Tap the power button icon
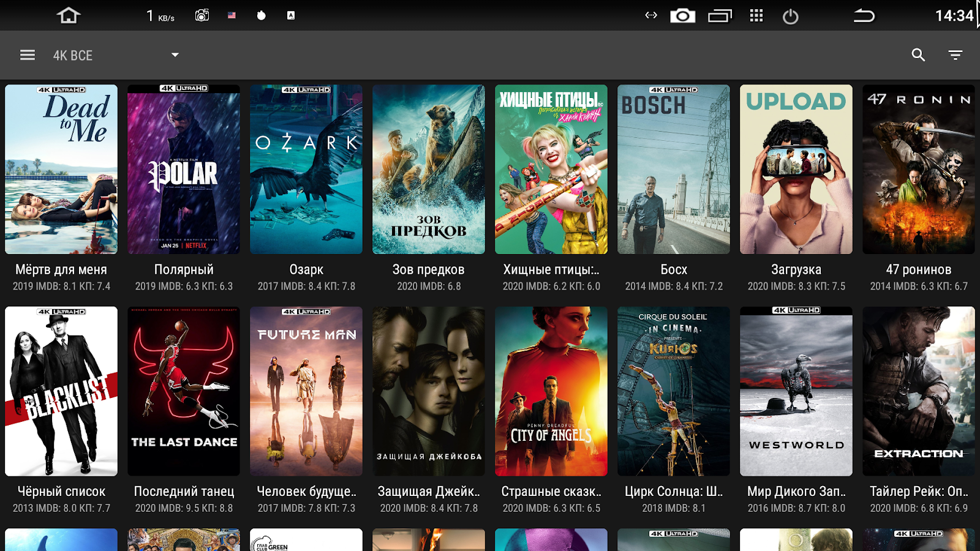Image resolution: width=980 pixels, height=551 pixels. [790, 17]
